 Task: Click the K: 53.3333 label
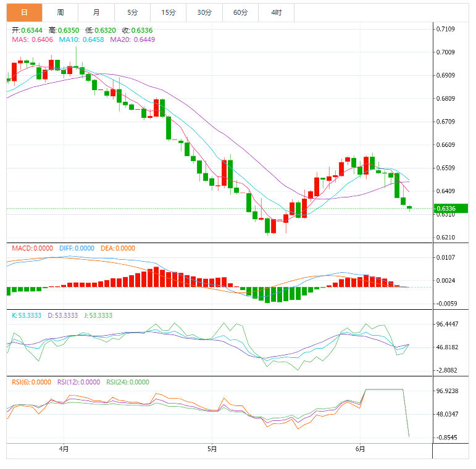point(27,315)
